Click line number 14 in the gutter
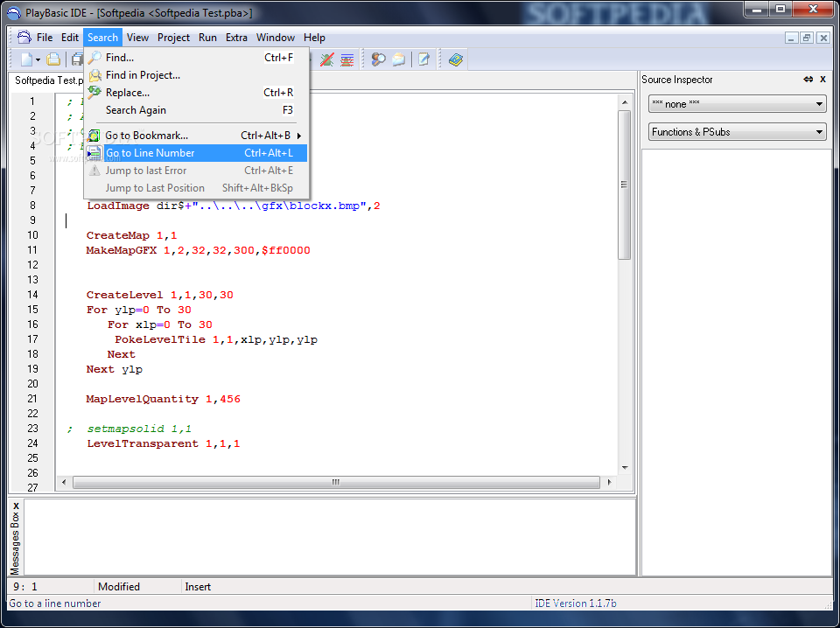 pos(32,295)
